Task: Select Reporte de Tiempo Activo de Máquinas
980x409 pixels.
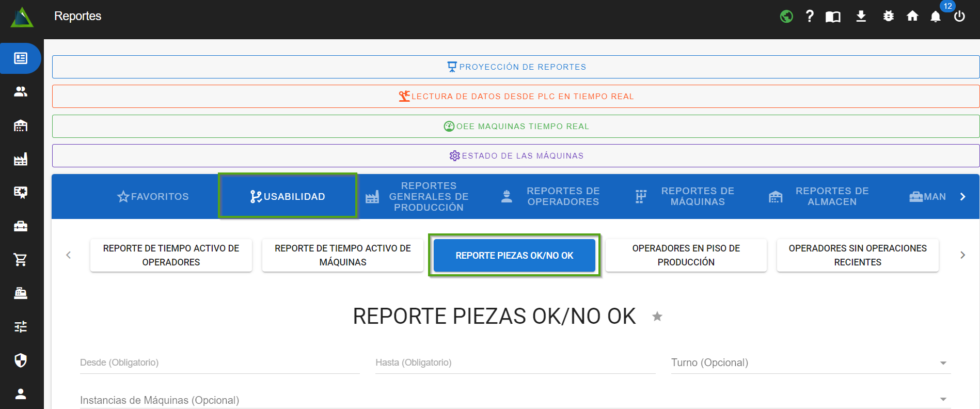Action: coord(342,255)
